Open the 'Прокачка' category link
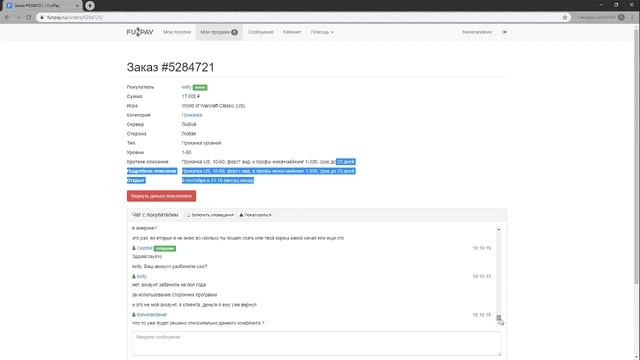 click(x=192, y=115)
